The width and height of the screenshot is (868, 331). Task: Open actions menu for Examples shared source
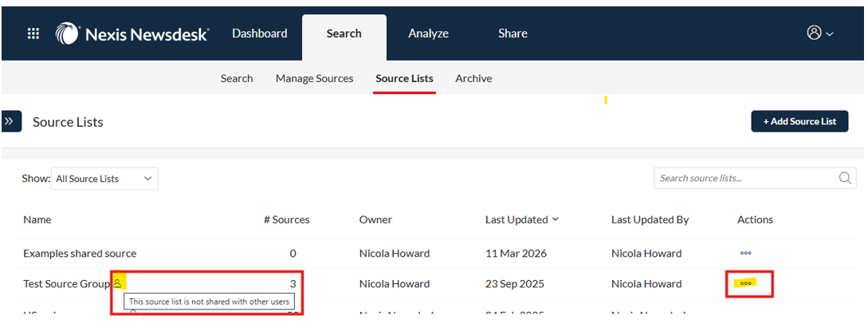(745, 254)
